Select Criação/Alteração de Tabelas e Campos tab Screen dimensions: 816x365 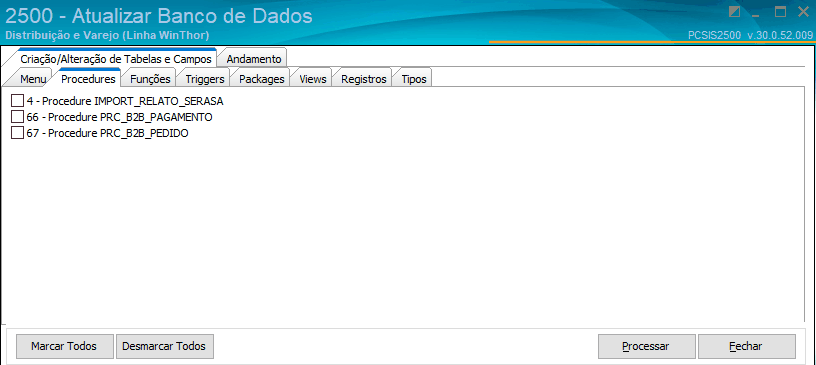coord(116,59)
